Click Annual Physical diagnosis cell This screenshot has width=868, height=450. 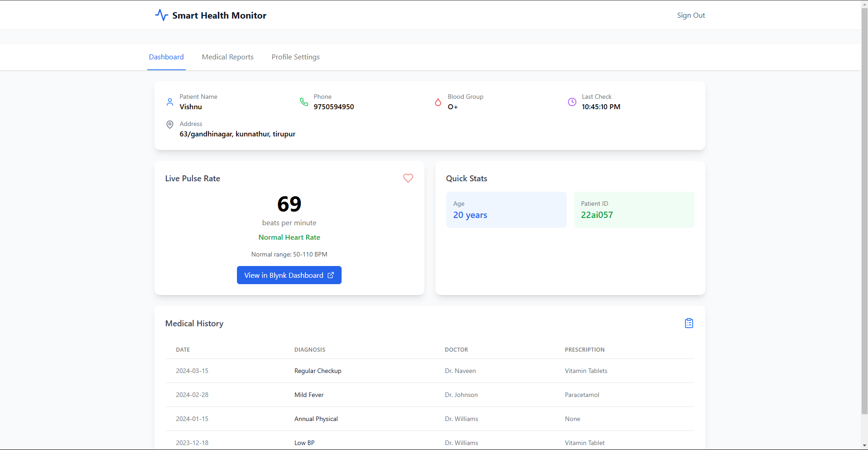316,419
